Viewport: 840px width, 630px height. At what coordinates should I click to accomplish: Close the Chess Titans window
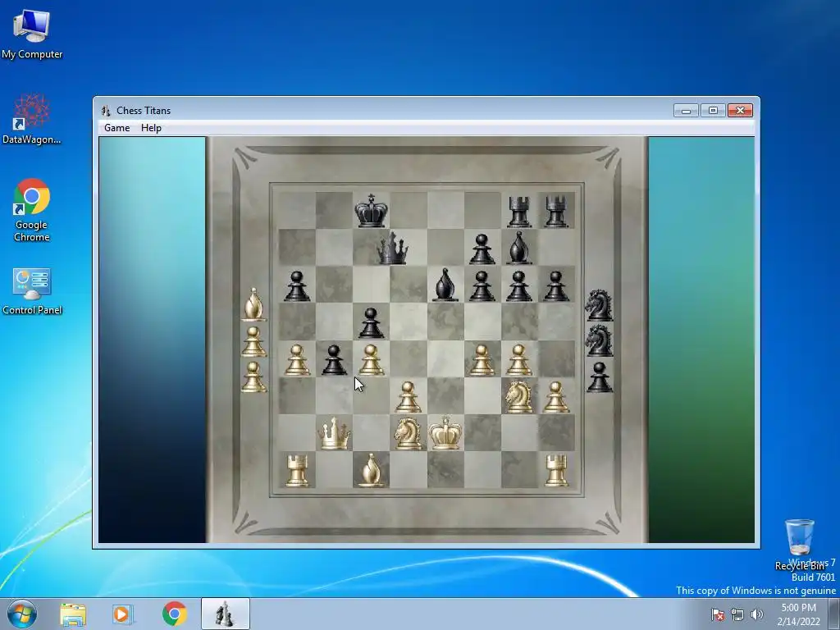tap(741, 111)
